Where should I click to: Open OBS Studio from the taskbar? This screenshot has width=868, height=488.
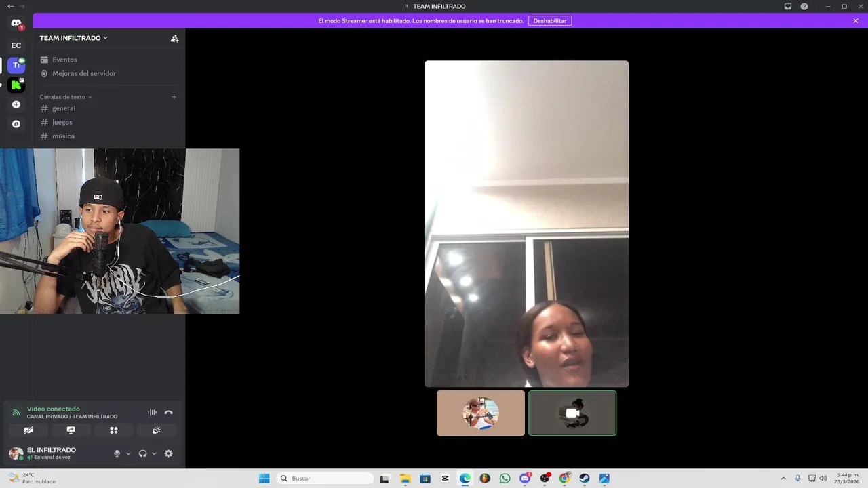(545, 479)
